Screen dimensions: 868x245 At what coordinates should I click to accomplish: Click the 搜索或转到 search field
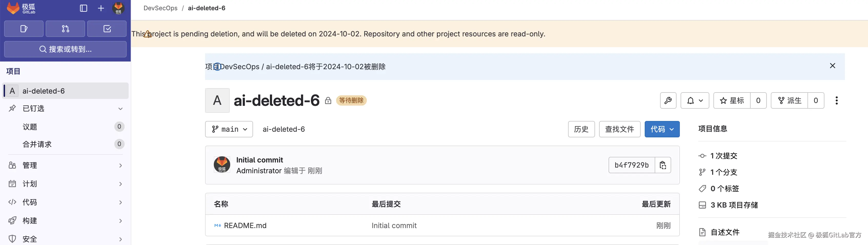tap(65, 49)
